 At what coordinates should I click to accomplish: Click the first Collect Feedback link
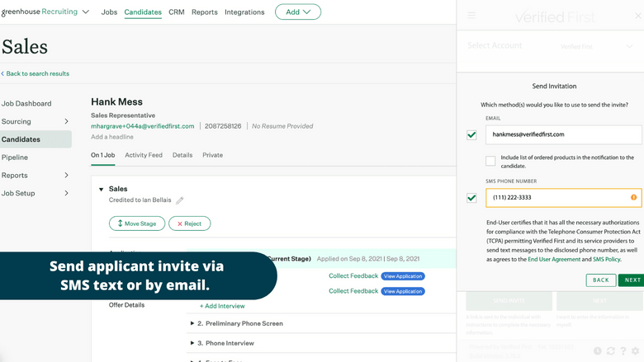coord(353,276)
